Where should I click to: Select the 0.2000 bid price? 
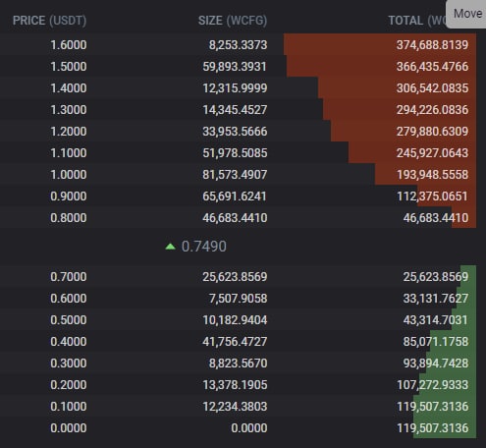pyautogui.click(x=69, y=385)
